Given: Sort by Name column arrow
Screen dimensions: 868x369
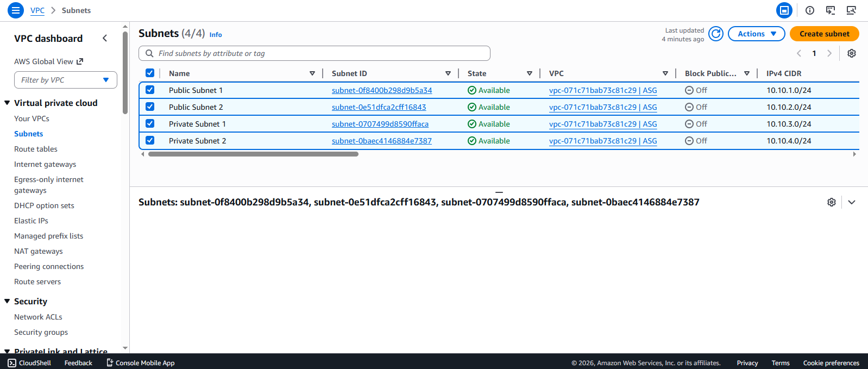Looking at the screenshot, I should tap(312, 73).
